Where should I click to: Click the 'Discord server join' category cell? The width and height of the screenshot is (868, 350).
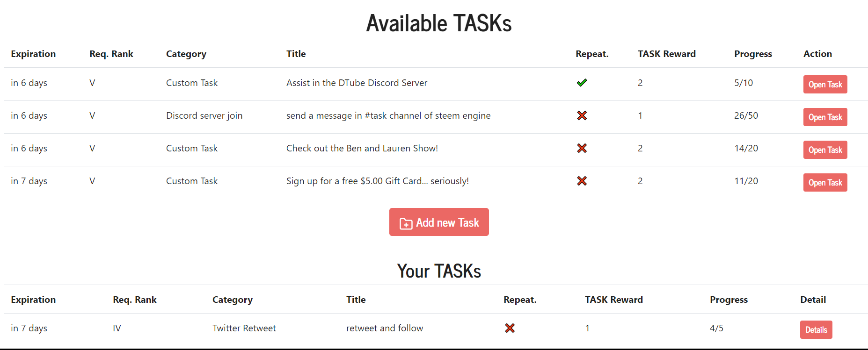(x=204, y=115)
